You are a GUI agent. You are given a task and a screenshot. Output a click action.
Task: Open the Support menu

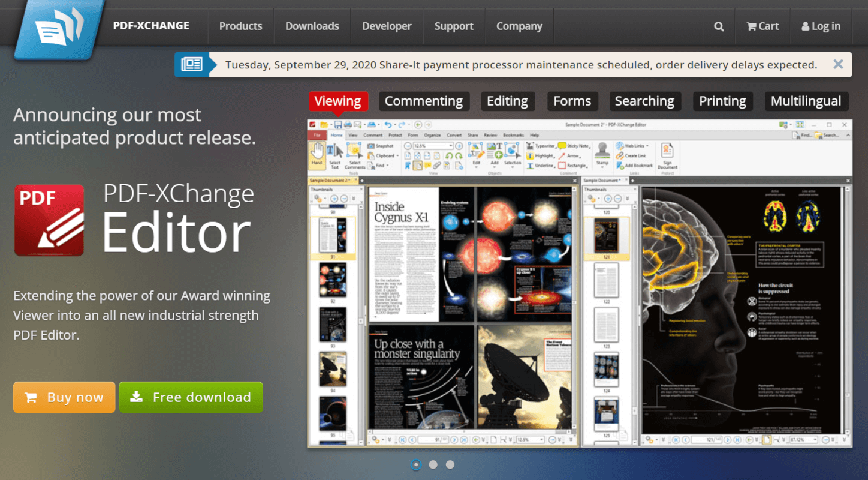[454, 26]
